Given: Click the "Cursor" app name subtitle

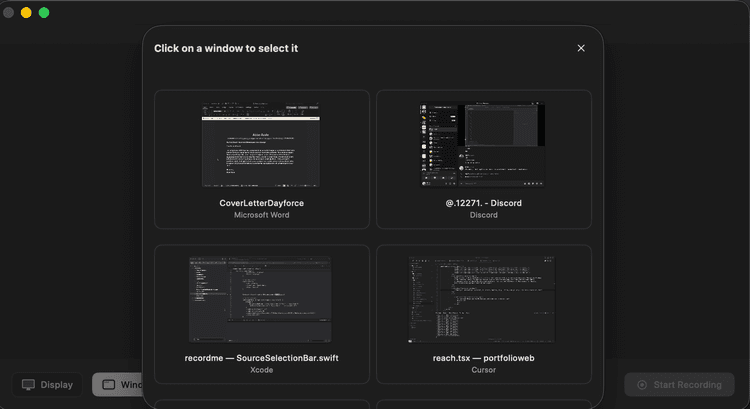Looking at the screenshot, I should [483, 370].
